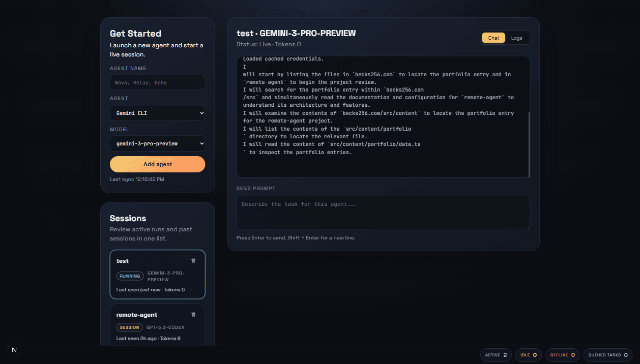Image resolution: width=640 pixels, height=364 pixels.
Task: Click the RUNNING status badge on test session
Action: tap(130, 276)
